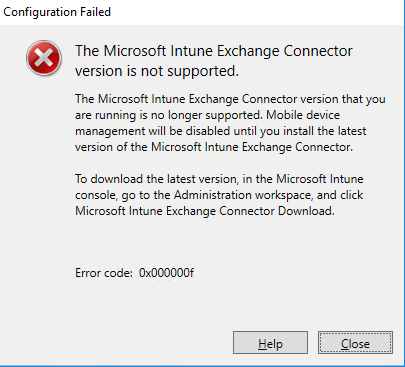Click 'Microsoft Intune Exchange Connector Download.' text
405x367 pixels.
(205, 211)
